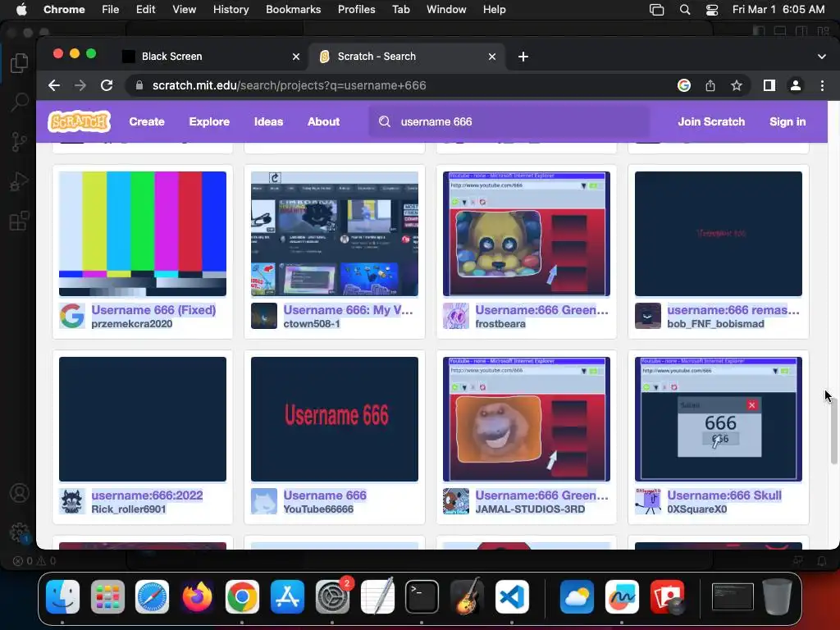The height and width of the screenshot is (630, 840).
Task: Open the Window menu
Action: click(446, 9)
